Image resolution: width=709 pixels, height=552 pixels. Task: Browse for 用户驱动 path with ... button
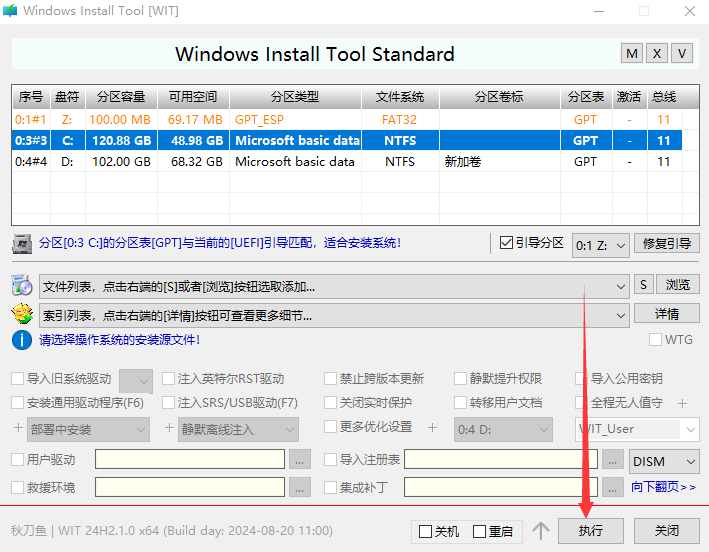[x=299, y=459]
